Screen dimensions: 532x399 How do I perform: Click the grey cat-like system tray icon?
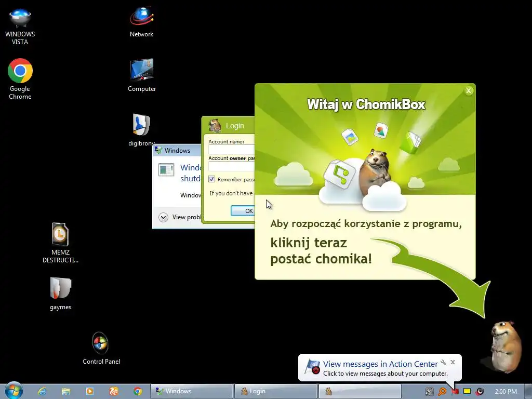430,392
